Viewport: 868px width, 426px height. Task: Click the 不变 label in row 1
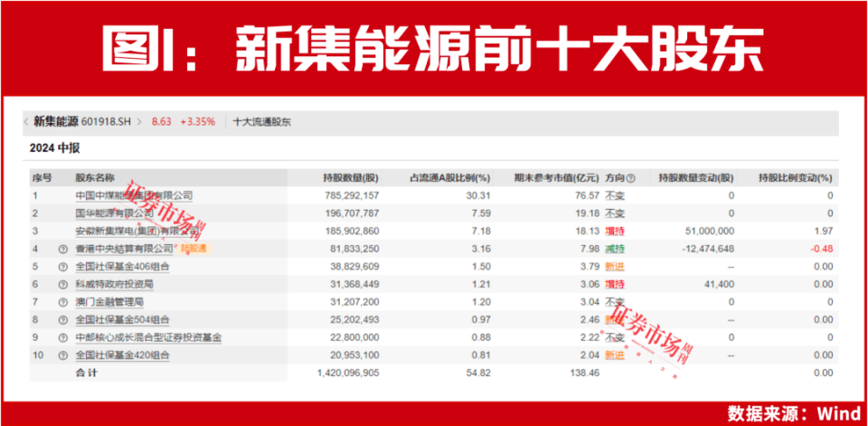[x=615, y=195]
